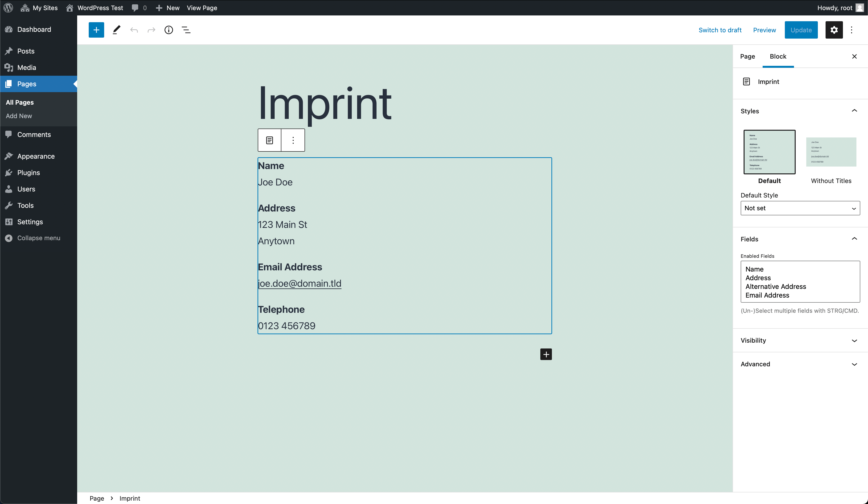
Task: Open Plugins in admin menu
Action: [x=39, y=173]
